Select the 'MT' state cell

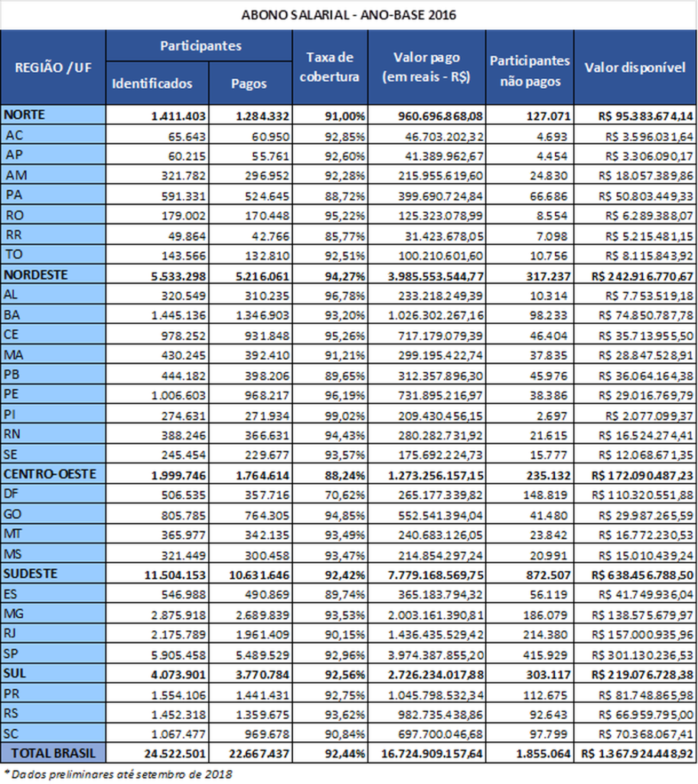pos(53,534)
